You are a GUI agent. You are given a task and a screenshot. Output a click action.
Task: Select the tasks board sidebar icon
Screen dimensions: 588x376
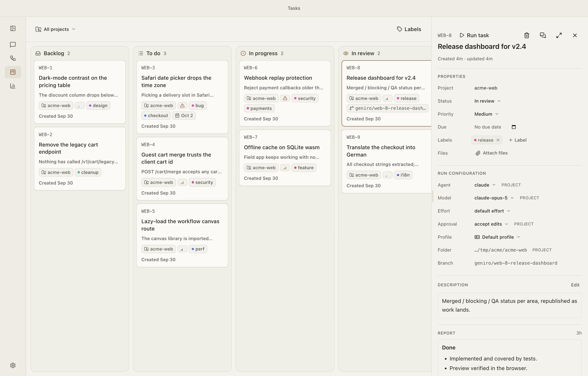coord(13,72)
